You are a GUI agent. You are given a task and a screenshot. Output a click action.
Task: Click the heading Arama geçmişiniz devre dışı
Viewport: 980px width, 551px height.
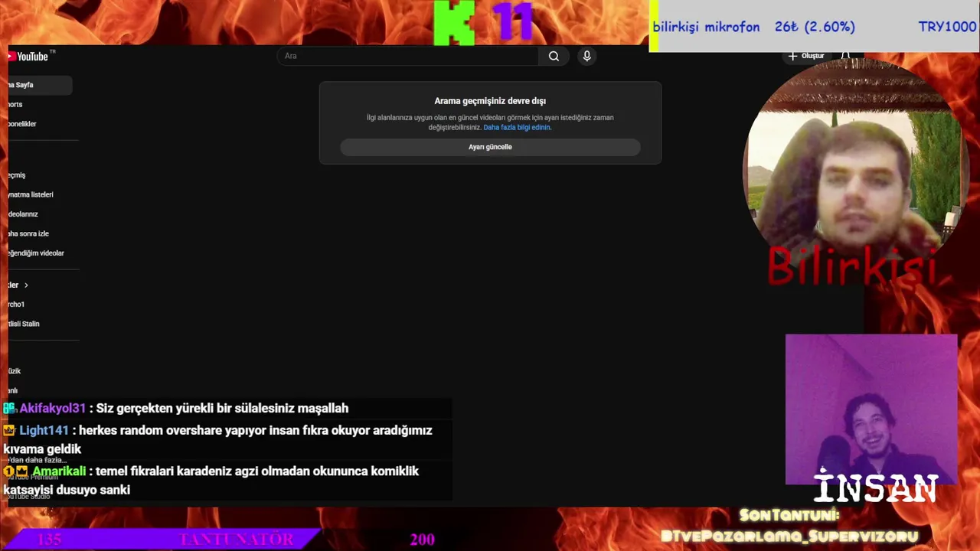pyautogui.click(x=490, y=101)
